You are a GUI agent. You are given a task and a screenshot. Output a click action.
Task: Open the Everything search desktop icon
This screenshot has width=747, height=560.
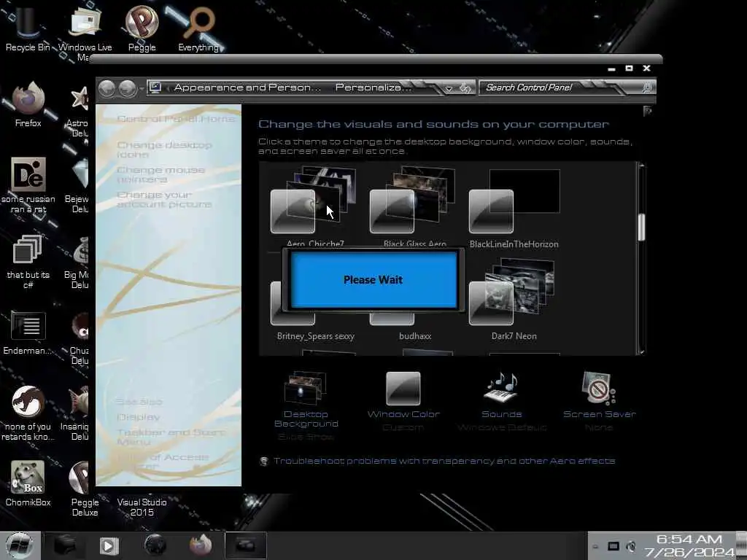pyautogui.click(x=198, y=28)
